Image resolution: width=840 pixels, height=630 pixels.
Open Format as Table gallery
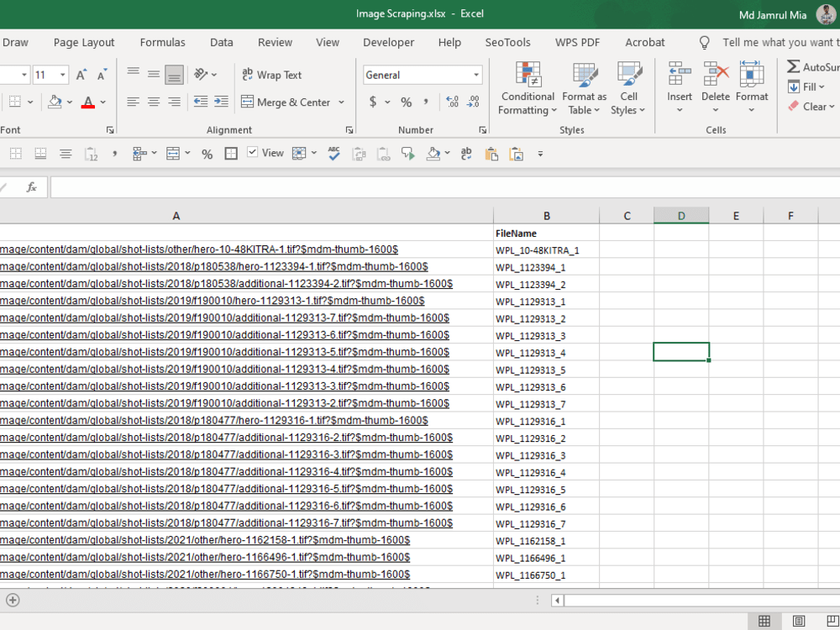click(x=584, y=88)
